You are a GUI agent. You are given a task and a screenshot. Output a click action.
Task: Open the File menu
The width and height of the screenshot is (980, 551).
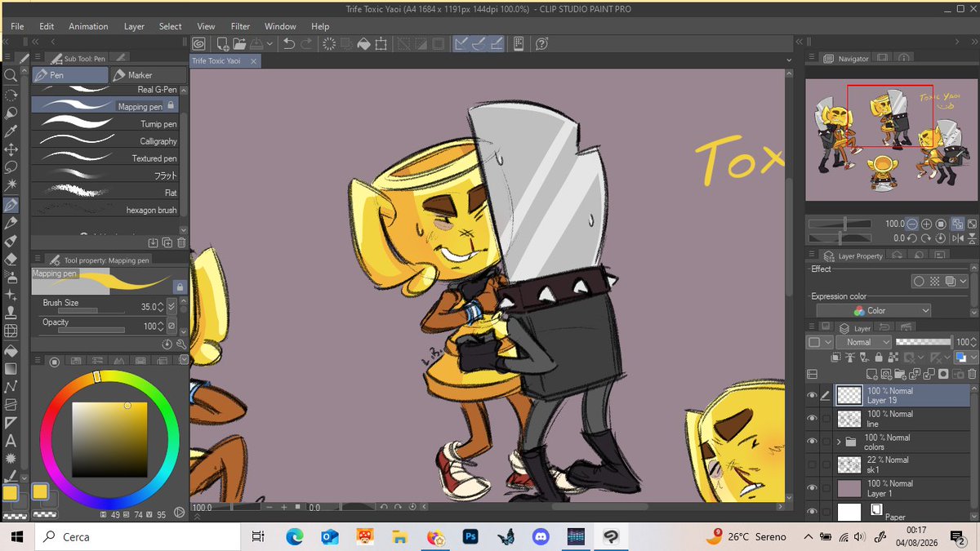tap(17, 26)
